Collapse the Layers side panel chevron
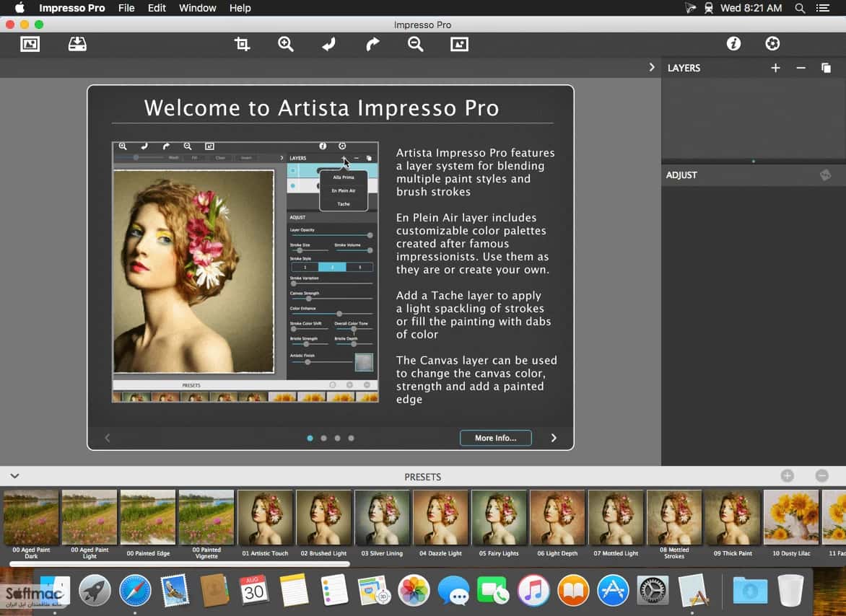Screen dimensions: 846x616 [651, 67]
